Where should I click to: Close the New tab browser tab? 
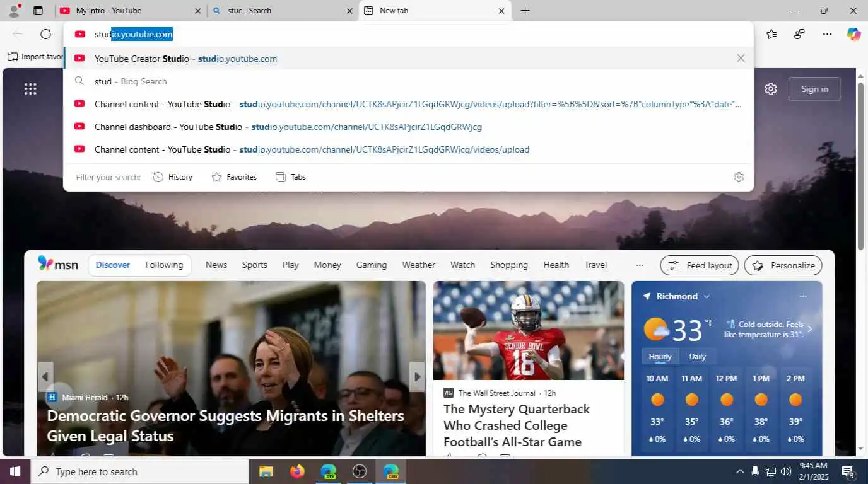point(501,11)
